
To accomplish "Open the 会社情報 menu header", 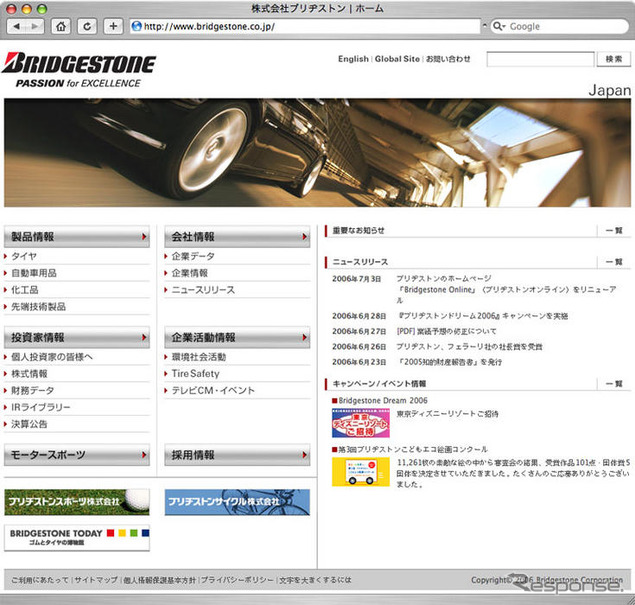I will point(237,236).
